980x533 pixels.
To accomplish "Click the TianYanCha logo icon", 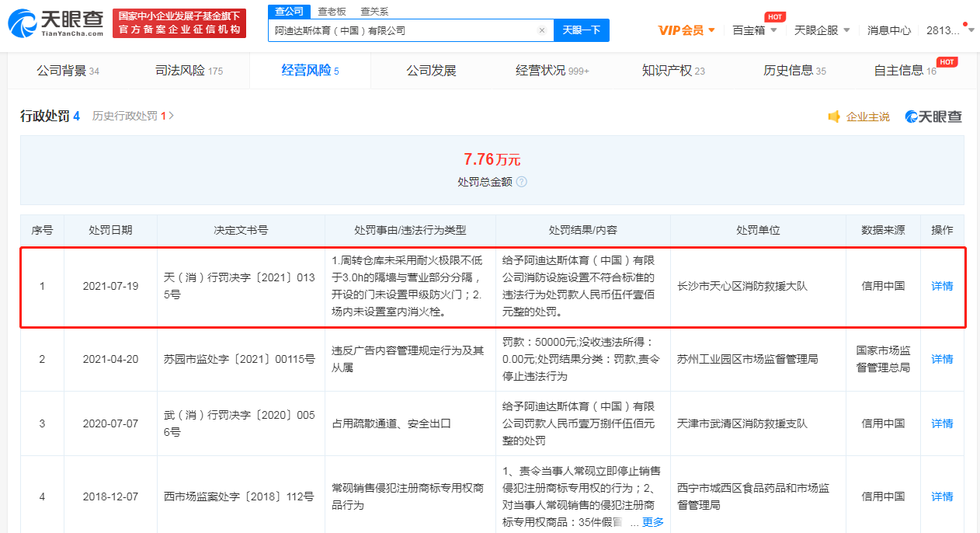I will click(23, 24).
